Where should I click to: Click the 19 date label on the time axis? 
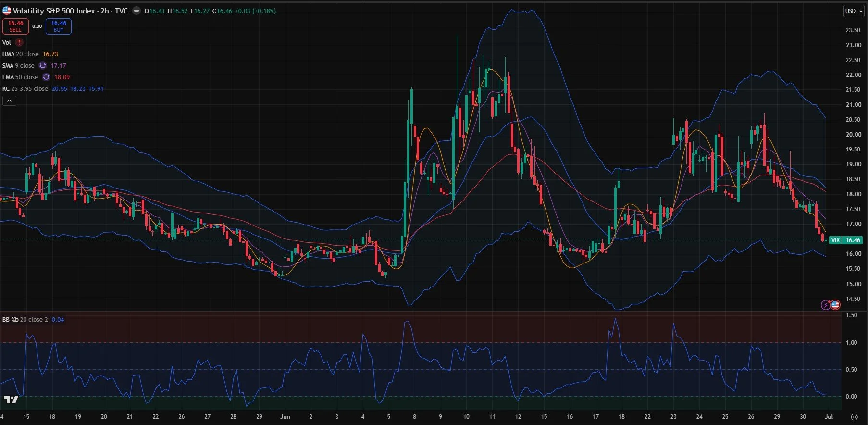pos(78,416)
